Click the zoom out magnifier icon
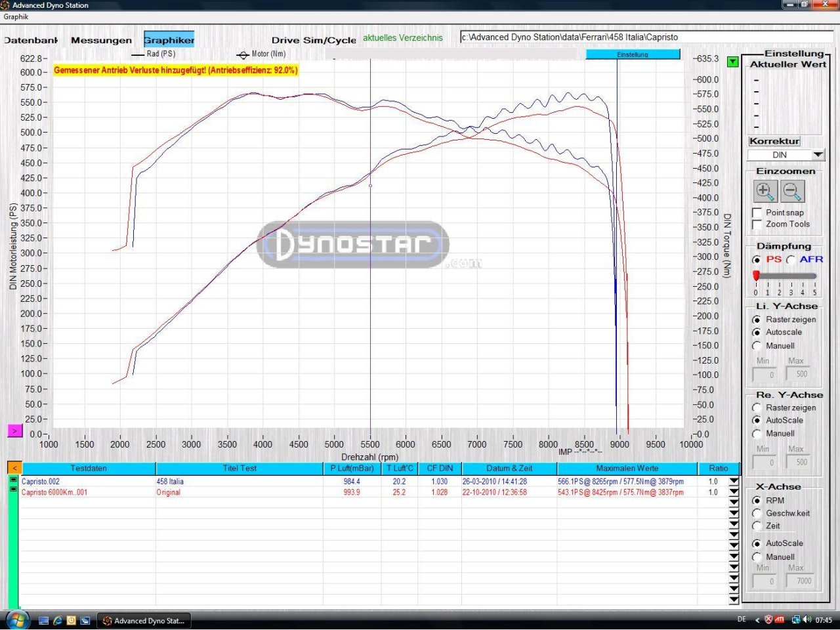840x630 pixels. click(x=792, y=191)
